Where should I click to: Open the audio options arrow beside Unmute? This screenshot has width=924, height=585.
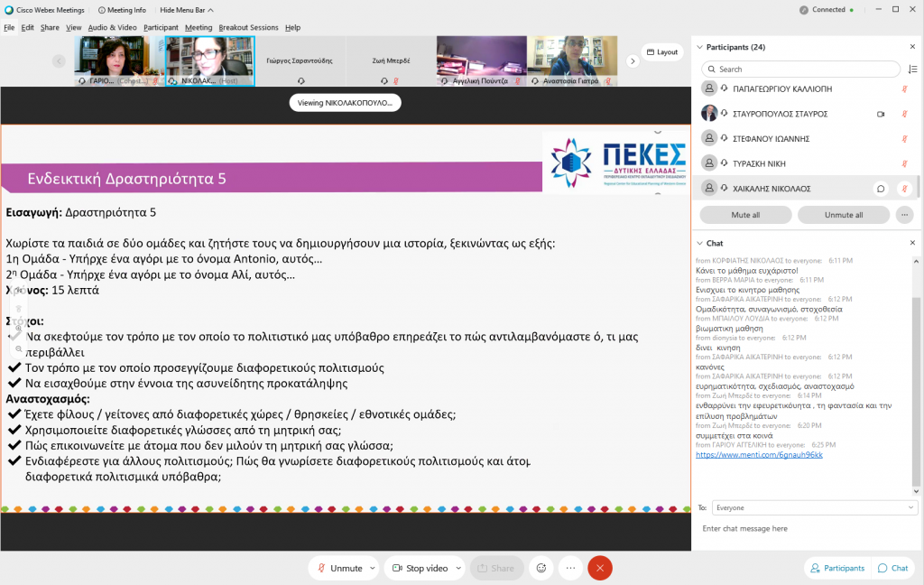372,568
